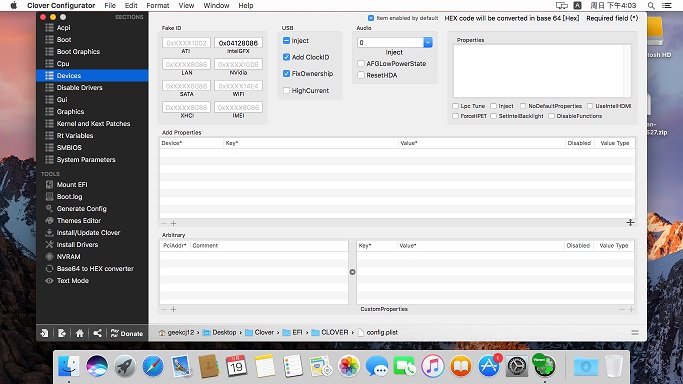Tick the DisableFunctions checkbox
Image resolution: width=683 pixels, height=384 pixels.
click(x=551, y=116)
